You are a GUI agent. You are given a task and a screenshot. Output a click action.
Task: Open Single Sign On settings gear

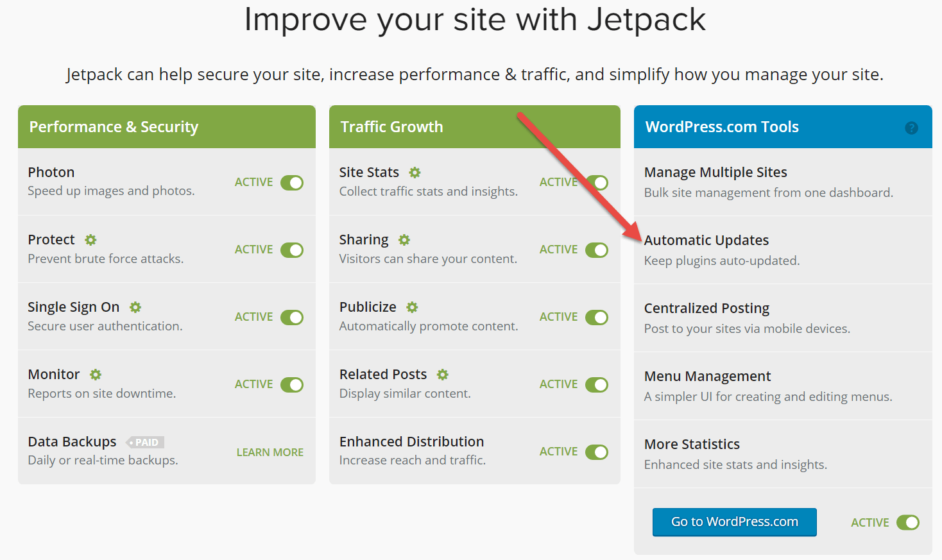click(x=135, y=307)
